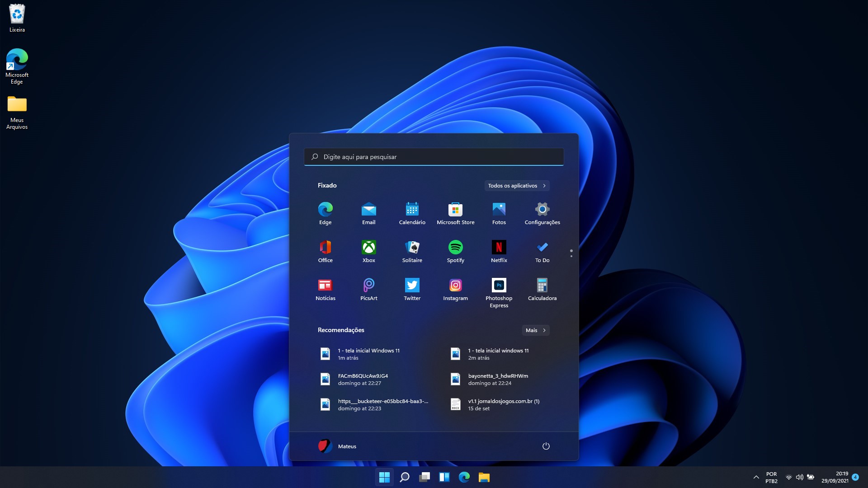Screen dimensions: 868x488
Task: Open Photoshop Express app
Action: [x=498, y=286]
